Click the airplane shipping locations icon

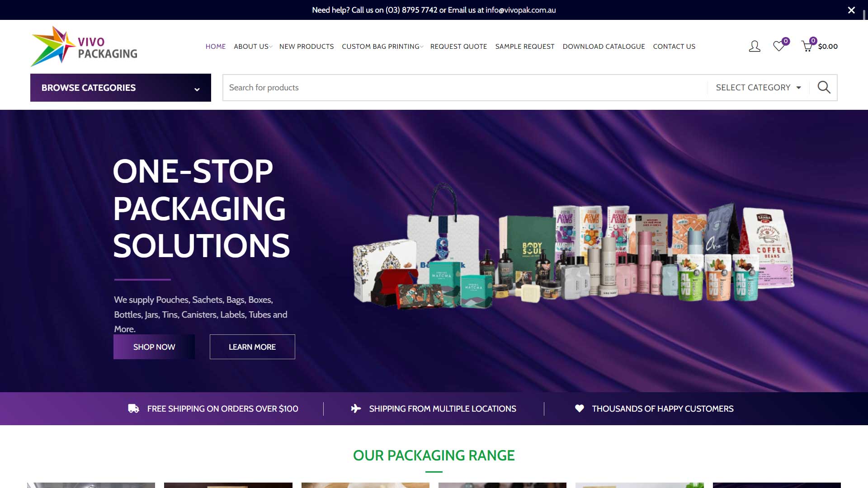point(356,408)
